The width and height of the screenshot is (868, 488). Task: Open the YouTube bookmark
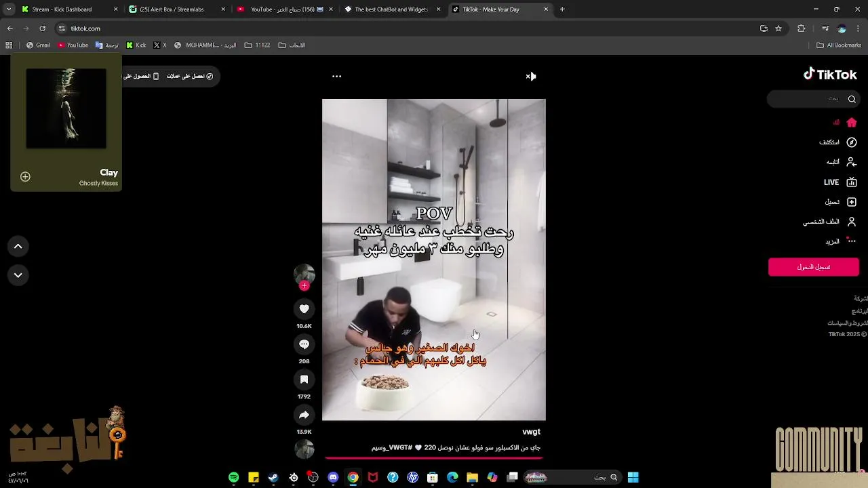pyautogui.click(x=73, y=45)
